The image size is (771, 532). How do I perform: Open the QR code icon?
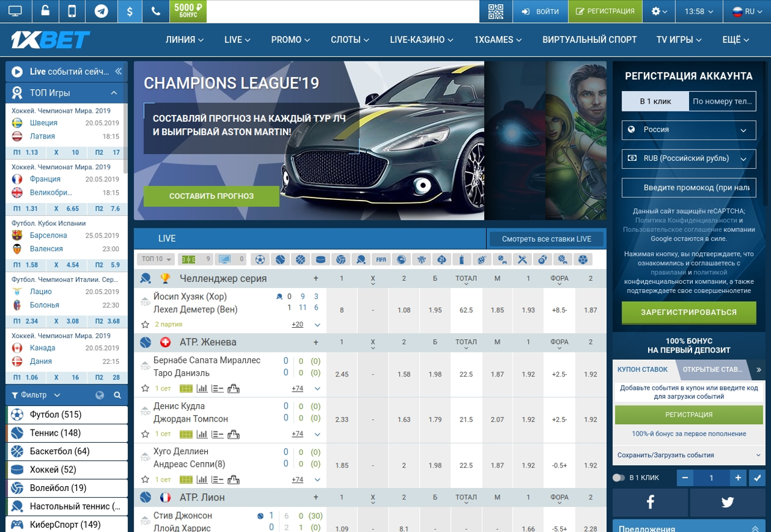496,11
